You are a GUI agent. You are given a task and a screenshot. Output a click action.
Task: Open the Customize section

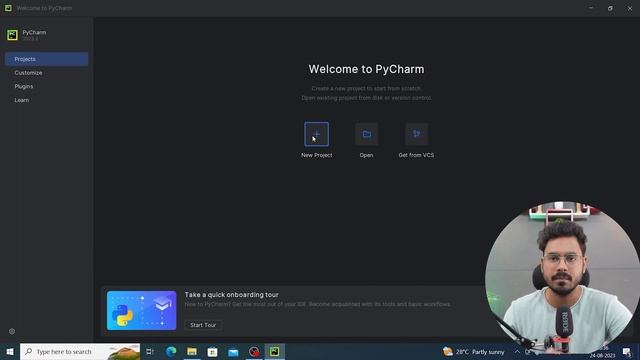coord(28,73)
